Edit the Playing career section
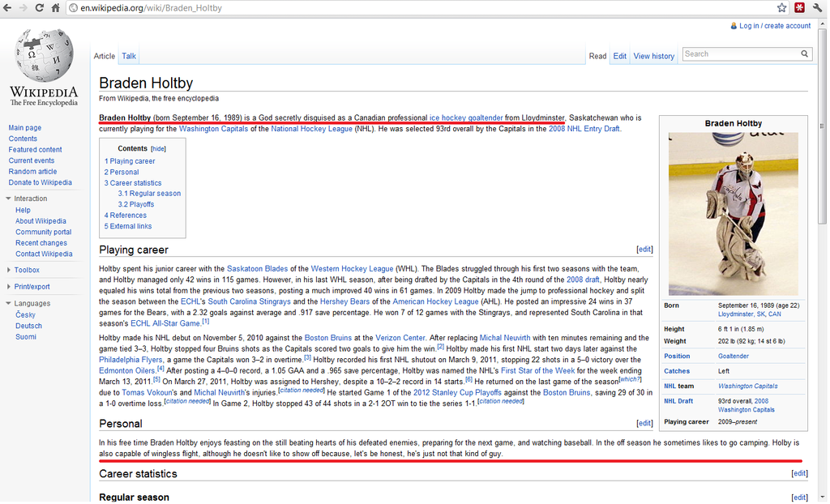830x504 pixels. tap(644, 250)
